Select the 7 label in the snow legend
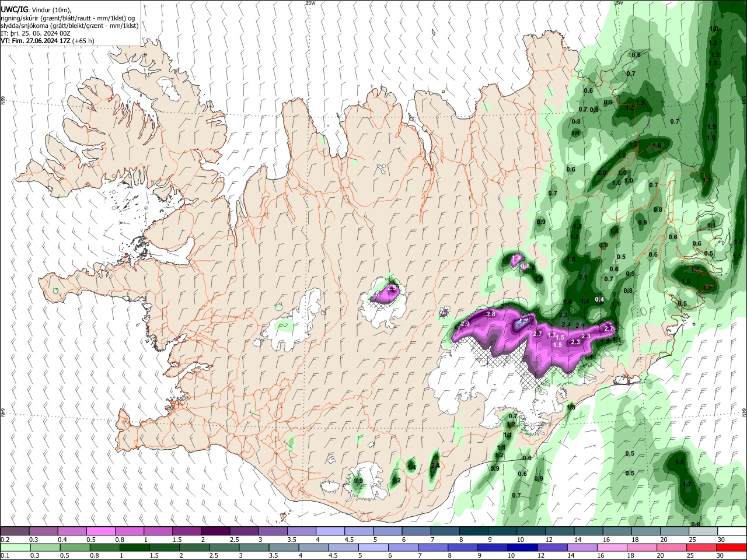The image size is (747, 560). 432,540
